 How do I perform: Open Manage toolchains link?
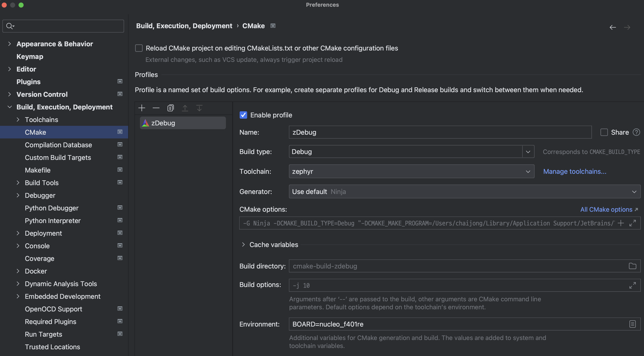(575, 171)
